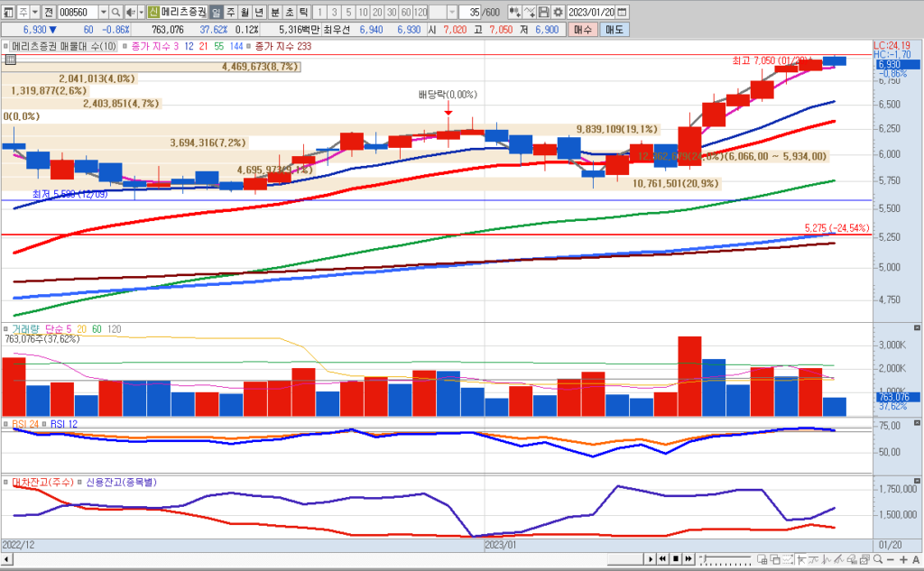924x571 pixels.
Task: Click the speaker sound icon
Action: click(130, 13)
